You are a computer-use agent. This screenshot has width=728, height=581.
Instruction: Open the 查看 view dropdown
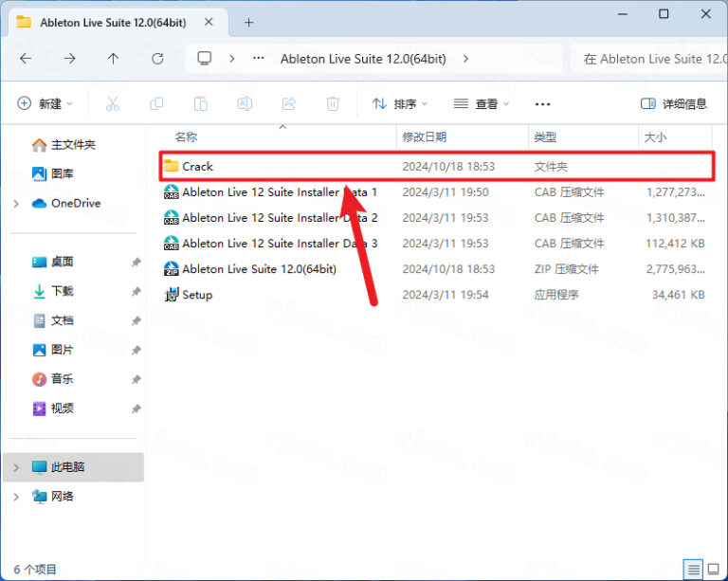pos(481,103)
